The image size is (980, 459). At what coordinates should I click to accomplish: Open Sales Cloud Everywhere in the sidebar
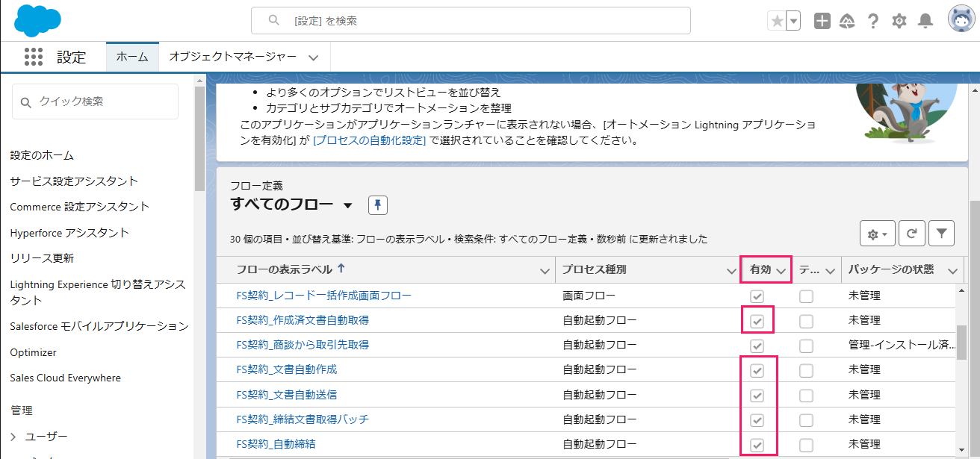point(65,378)
